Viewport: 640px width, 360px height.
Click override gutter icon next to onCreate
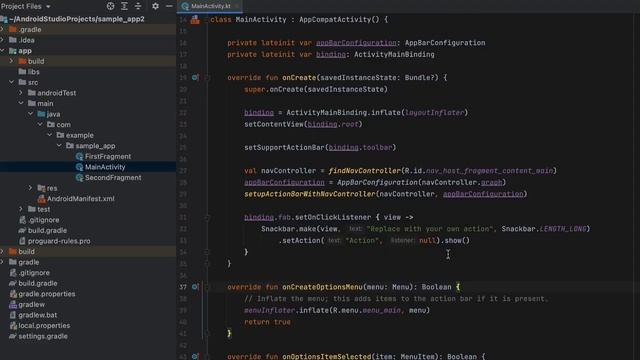pos(195,77)
